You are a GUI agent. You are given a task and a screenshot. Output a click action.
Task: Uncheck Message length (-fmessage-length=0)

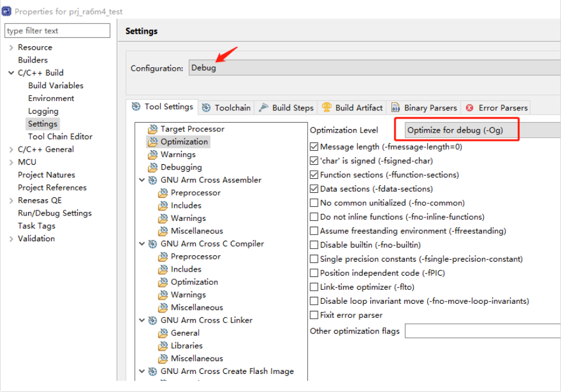coord(314,147)
